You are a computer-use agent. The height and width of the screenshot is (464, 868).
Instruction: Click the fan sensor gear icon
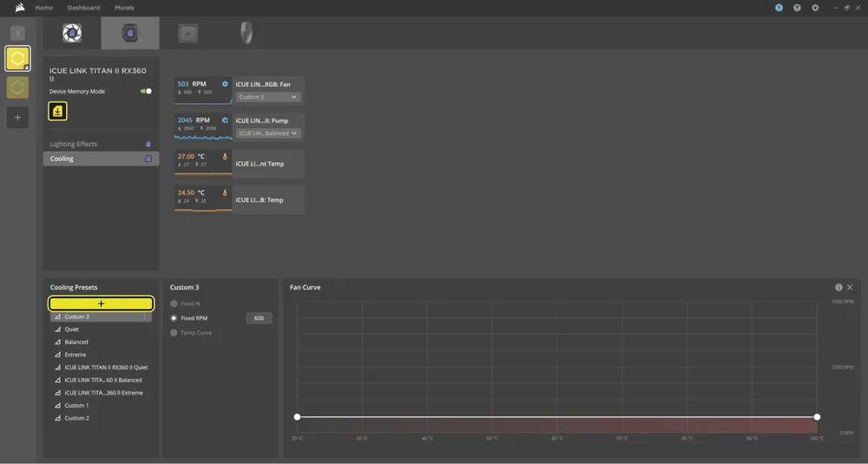tap(225, 84)
